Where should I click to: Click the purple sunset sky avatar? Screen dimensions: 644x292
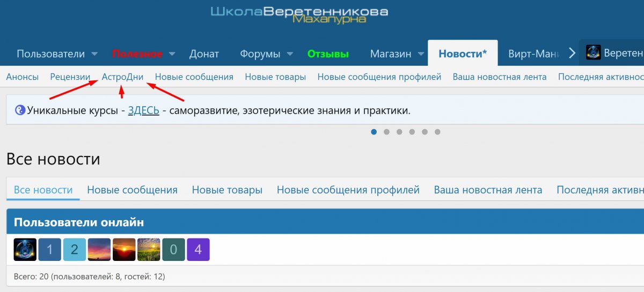99,250
